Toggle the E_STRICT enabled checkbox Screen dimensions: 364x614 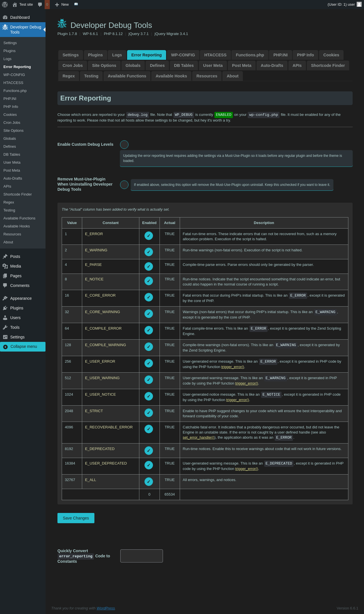[149, 413]
